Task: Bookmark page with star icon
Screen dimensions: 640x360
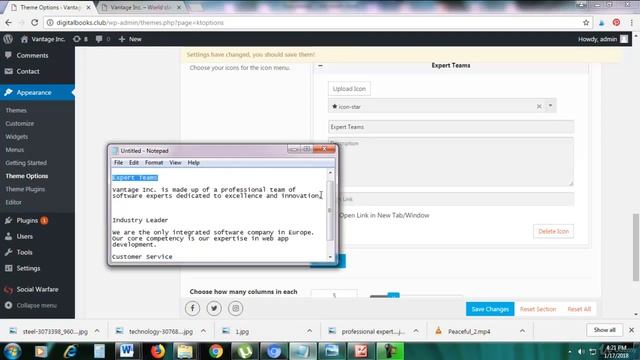Action: pos(586,23)
